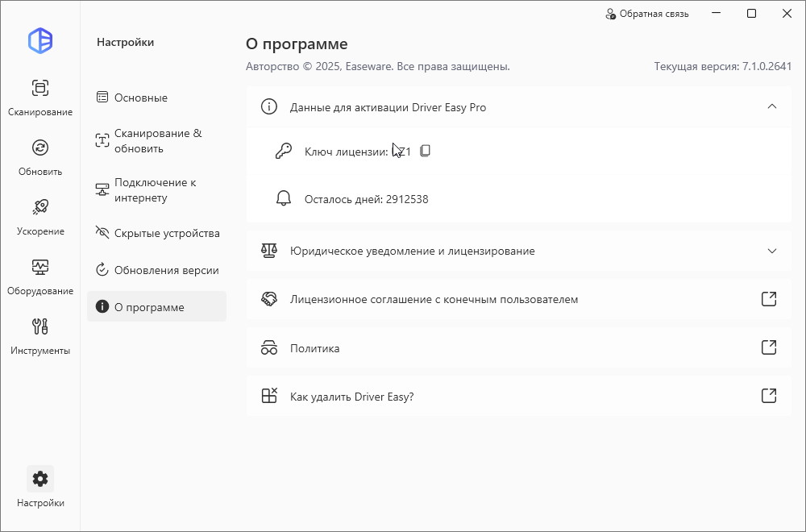This screenshot has width=806, height=532.
Task: Click external link icon for Лицензионное соглашение
Action: pos(769,299)
